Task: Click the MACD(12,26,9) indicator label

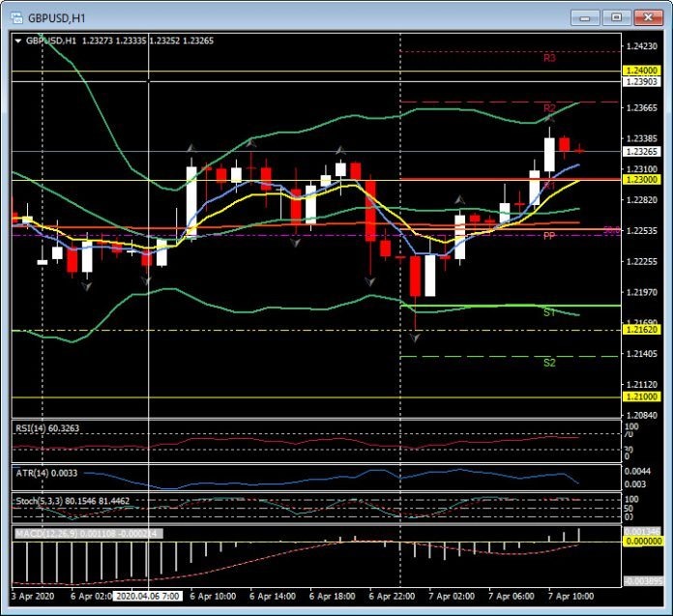Action: pyautogui.click(x=89, y=534)
